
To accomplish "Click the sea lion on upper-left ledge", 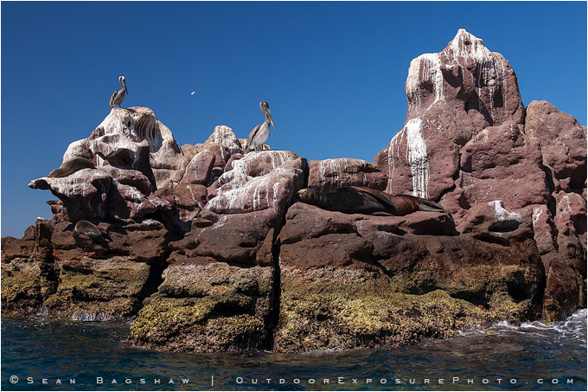I will click(x=71, y=166).
